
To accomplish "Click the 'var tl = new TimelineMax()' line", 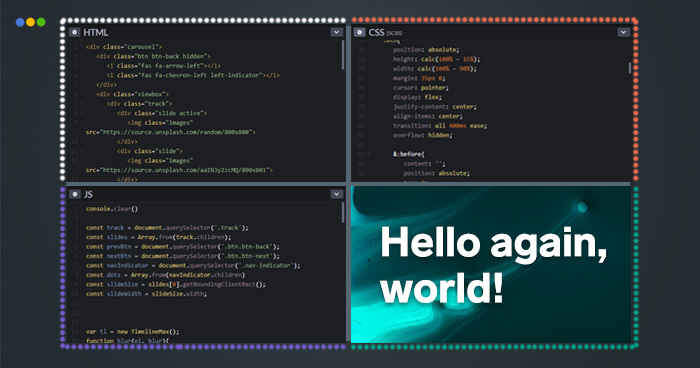I will (133, 332).
